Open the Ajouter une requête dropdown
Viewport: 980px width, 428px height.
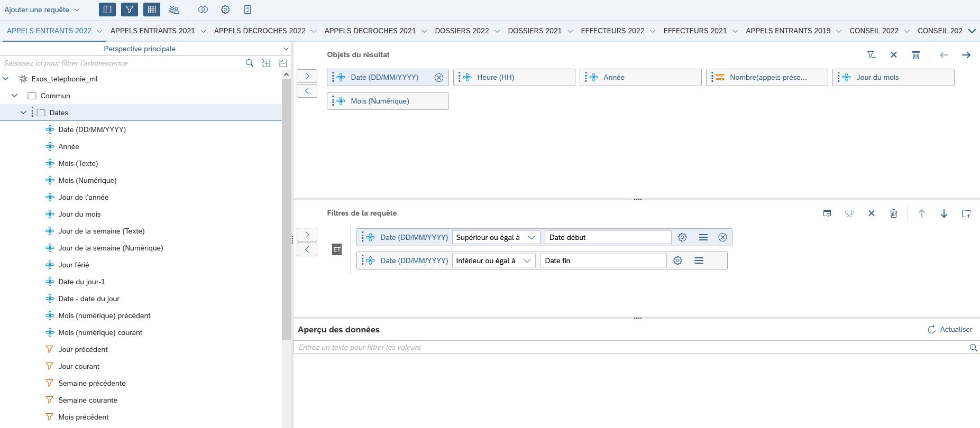[x=42, y=10]
